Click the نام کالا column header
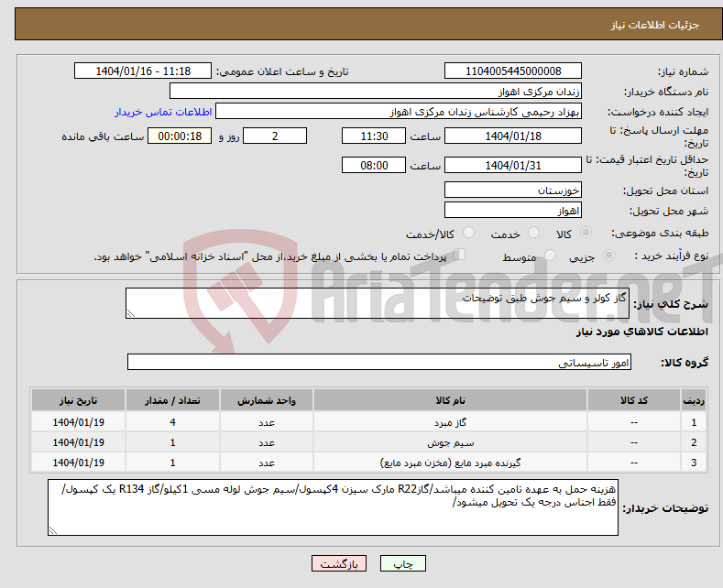This screenshot has height=588, width=723. (450, 400)
